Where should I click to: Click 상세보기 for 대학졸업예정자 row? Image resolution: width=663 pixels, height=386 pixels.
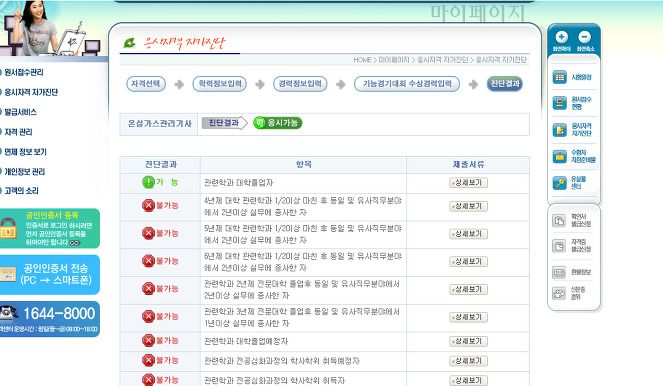click(x=468, y=341)
